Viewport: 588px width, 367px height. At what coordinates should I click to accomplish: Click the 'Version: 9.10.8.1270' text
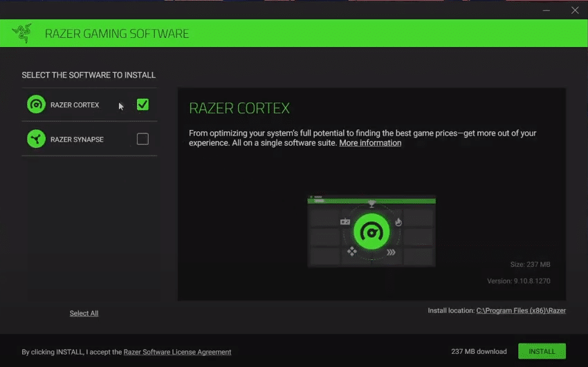click(519, 281)
